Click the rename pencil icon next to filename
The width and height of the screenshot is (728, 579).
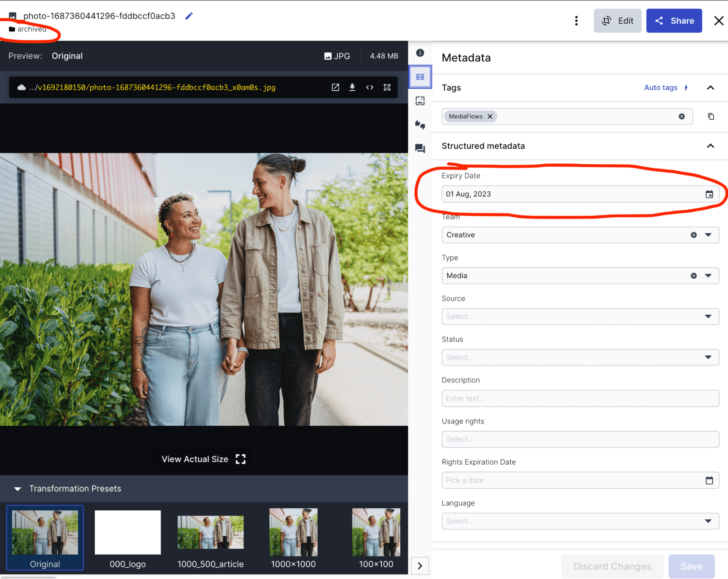189,16
